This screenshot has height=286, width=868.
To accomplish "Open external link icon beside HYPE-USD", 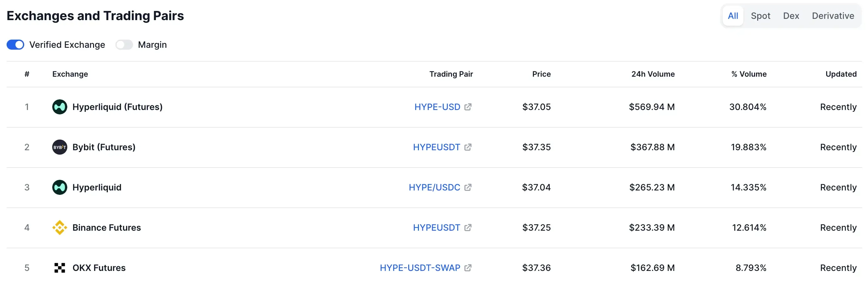I will click(468, 107).
